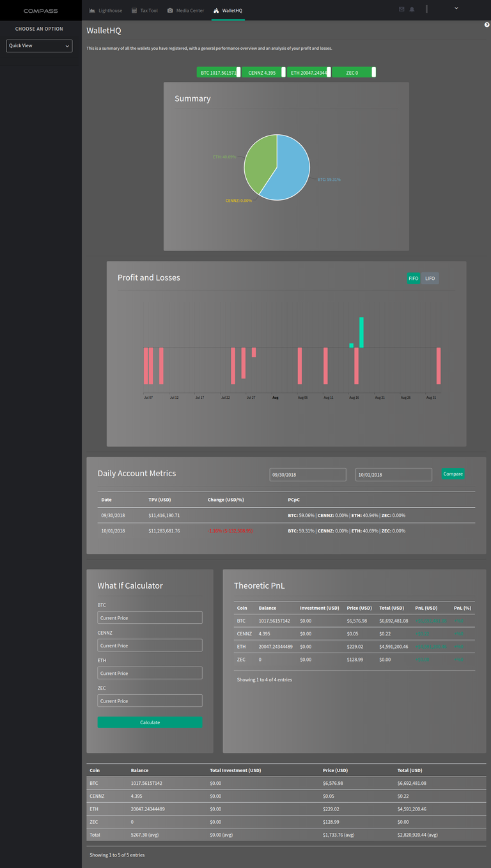
Task: Click the CENNZ: 0.00% pie label
Action: (x=238, y=201)
